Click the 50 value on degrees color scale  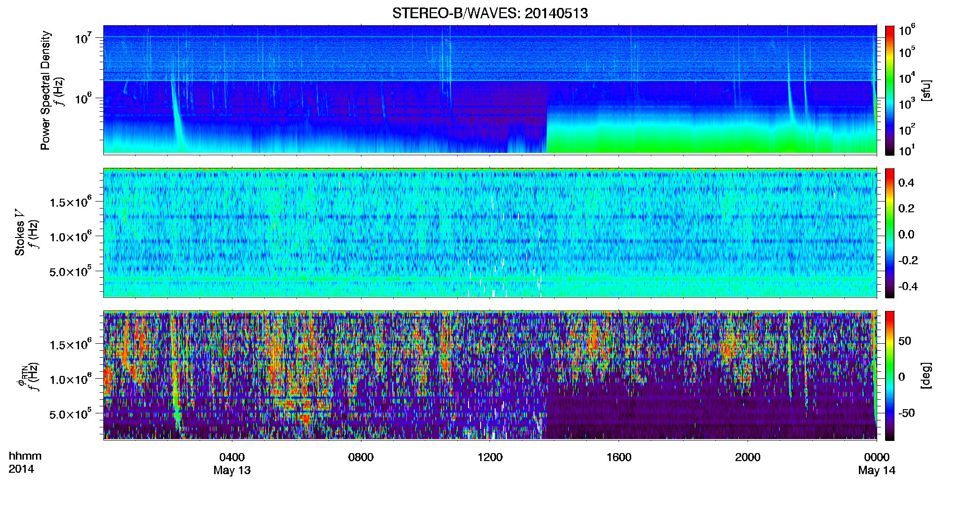[x=905, y=341]
